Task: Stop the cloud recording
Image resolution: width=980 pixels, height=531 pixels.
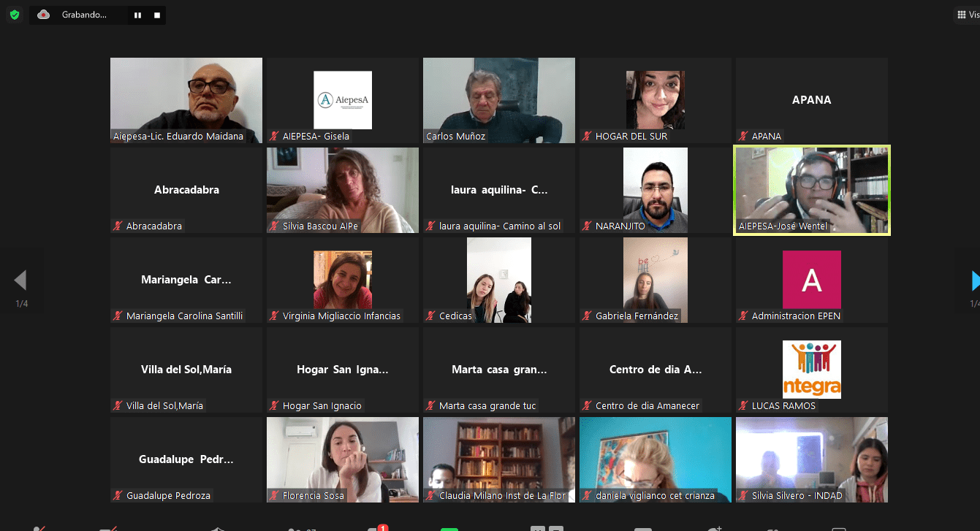Action: pyautogui.click(x=157, y=15)
